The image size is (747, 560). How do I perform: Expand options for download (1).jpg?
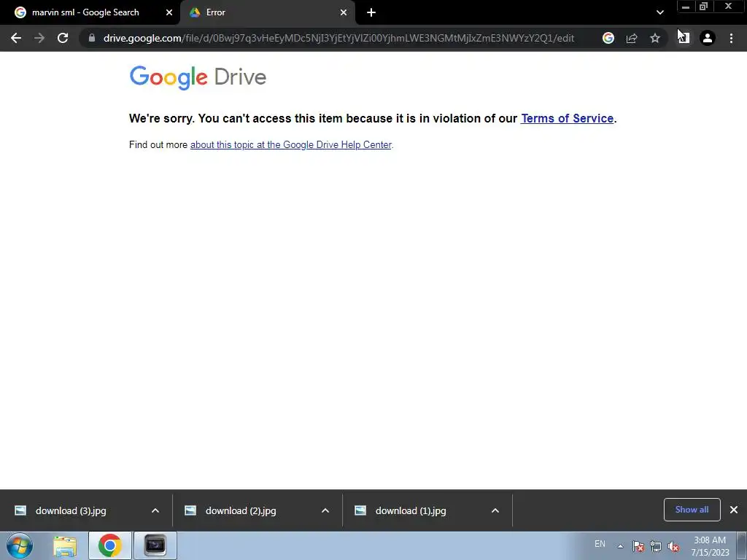tap(495, 510)
